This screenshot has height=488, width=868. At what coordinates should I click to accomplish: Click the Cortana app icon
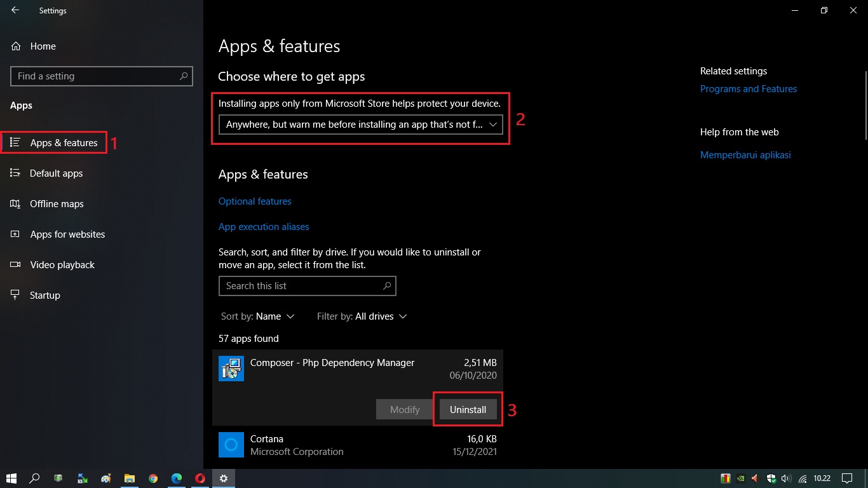231,445
